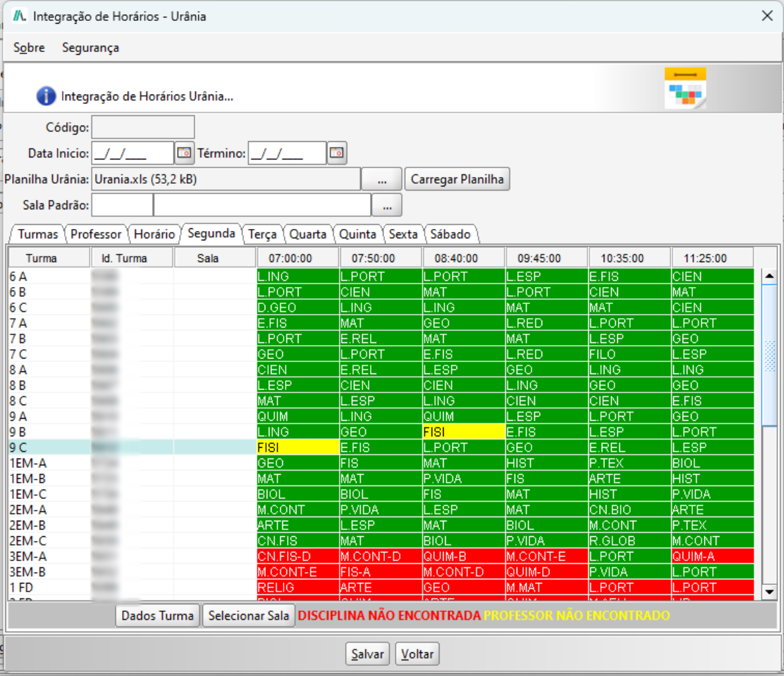Viewport: 784px width, 676px height.
Task: Close the Integração de Horários window
Action: [x=767, y=16]
